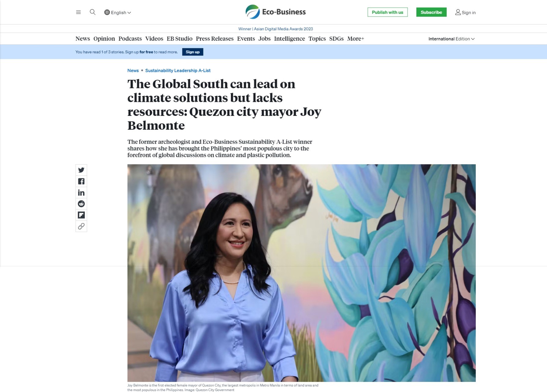
Task: Open the Intelligence nav item
Action: pos(289,39)
